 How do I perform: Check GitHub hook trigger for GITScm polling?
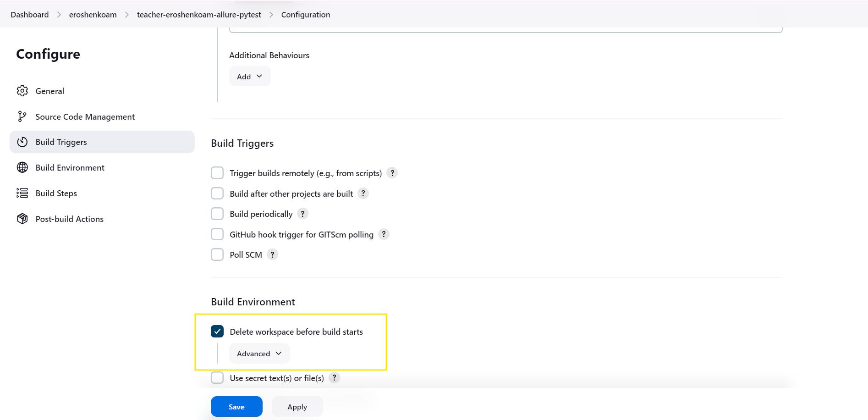[217, 234]
